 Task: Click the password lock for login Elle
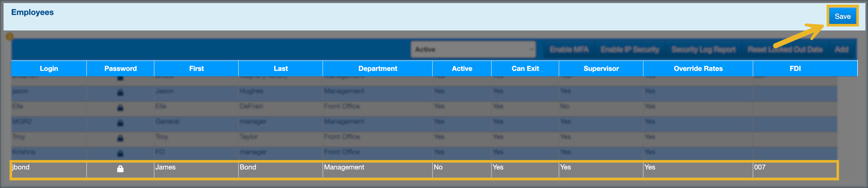coord(120,108)
